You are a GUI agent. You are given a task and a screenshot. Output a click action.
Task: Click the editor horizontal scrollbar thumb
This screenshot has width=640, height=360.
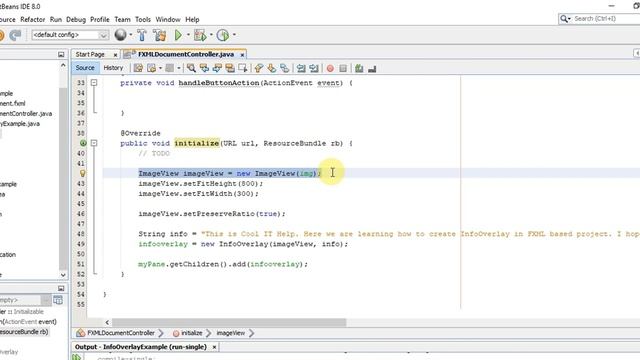pyautogui.click(x=229, y=322)
